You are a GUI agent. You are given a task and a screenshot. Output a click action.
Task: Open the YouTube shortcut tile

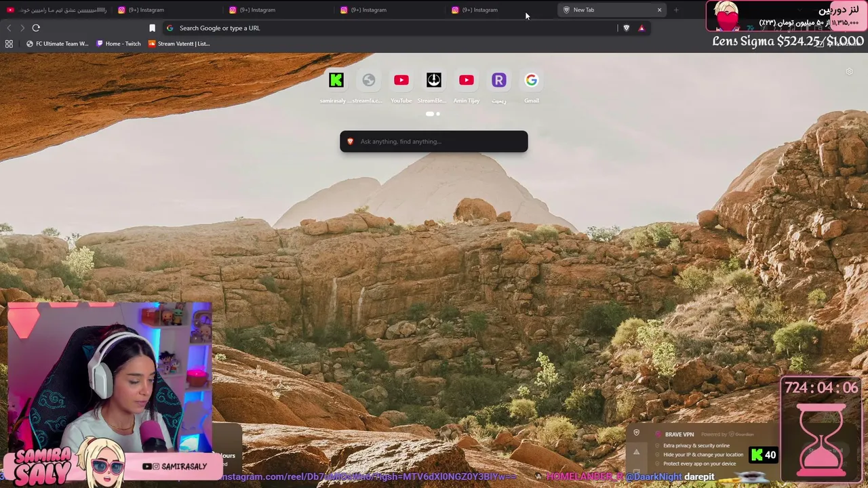[x=401, y=81]
